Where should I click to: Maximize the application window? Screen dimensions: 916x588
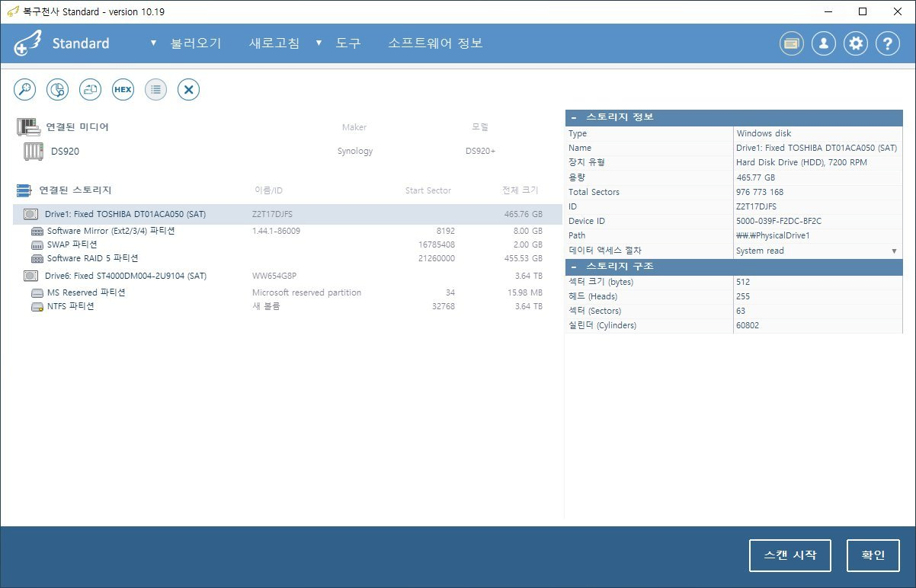click(x=862, y=11)
